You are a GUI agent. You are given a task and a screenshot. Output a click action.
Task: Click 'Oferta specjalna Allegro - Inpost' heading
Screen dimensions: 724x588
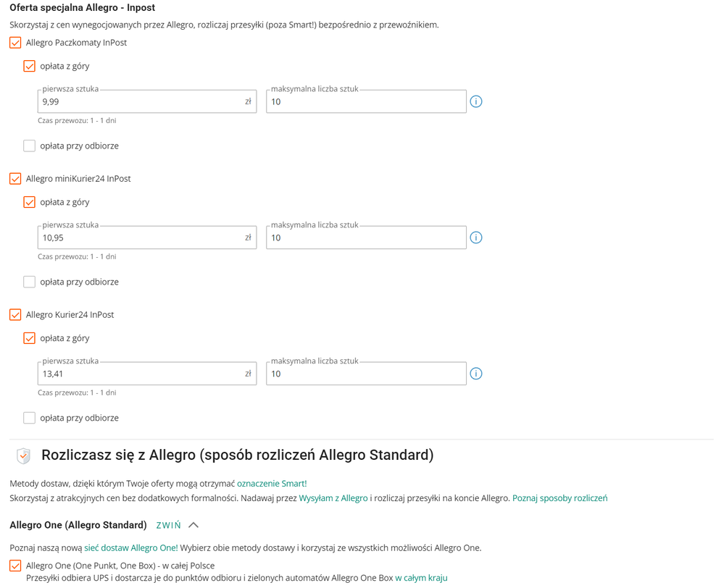tap(82, 8)
